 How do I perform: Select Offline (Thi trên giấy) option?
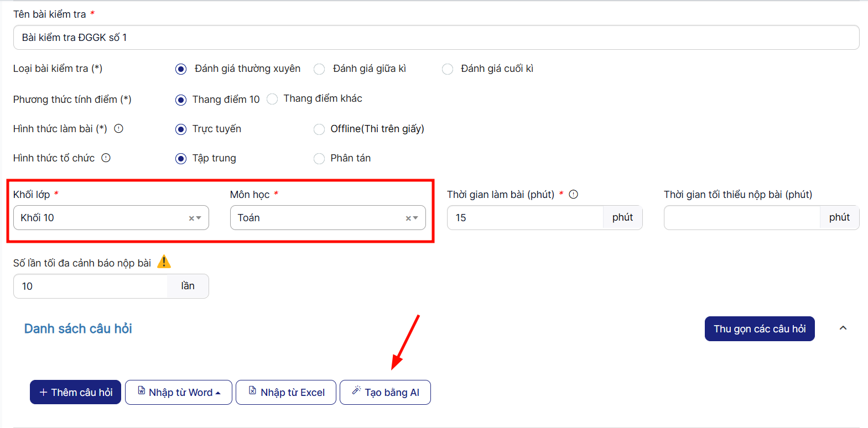(x=319, y=129)
